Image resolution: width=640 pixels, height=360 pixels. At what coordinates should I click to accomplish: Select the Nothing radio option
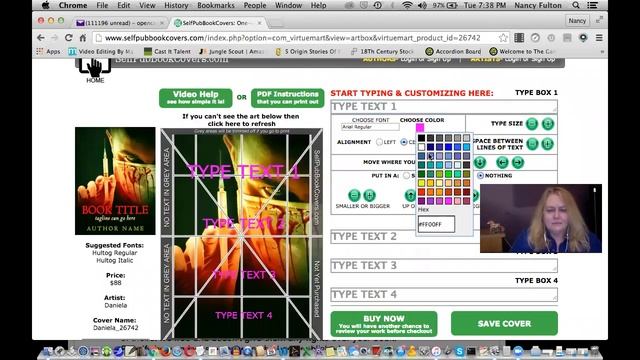(480, 176)
